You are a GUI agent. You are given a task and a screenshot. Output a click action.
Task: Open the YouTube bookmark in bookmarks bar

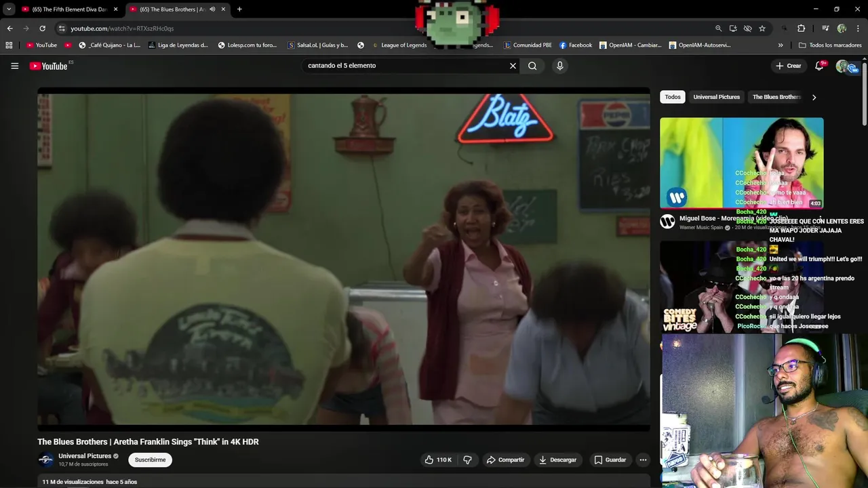click(41, 45)
